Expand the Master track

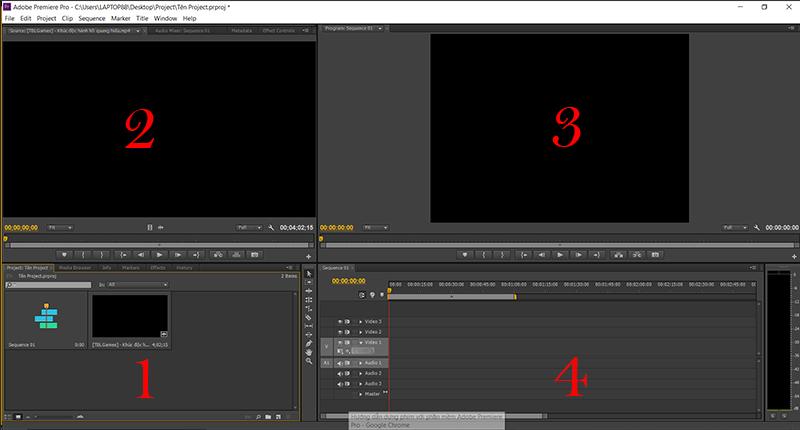tap(361, 394)
